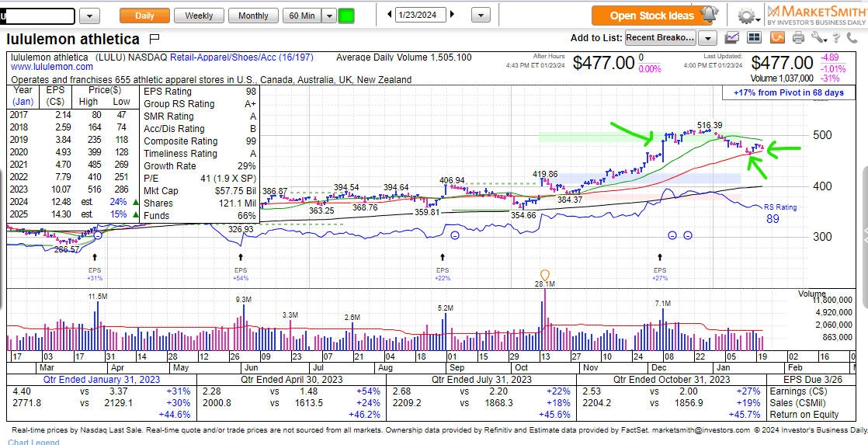
Task: Click the Average Daily Volume 1,505,100 text
Action: coord(404,57)
